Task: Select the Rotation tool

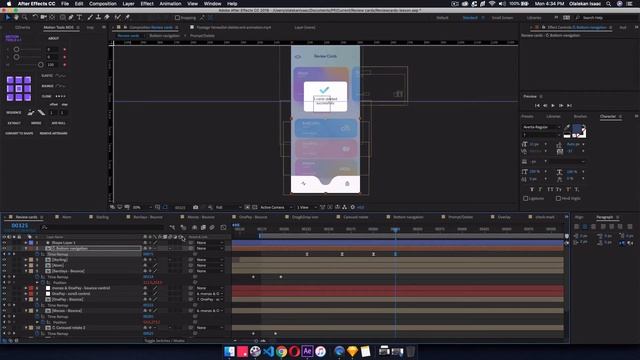Action: [x=35, y=18]
